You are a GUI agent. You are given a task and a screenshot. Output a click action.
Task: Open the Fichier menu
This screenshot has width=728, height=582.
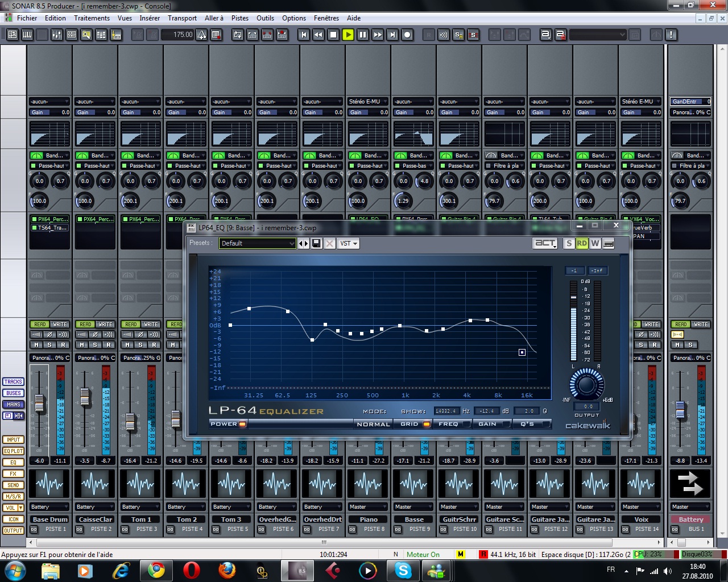27,18
